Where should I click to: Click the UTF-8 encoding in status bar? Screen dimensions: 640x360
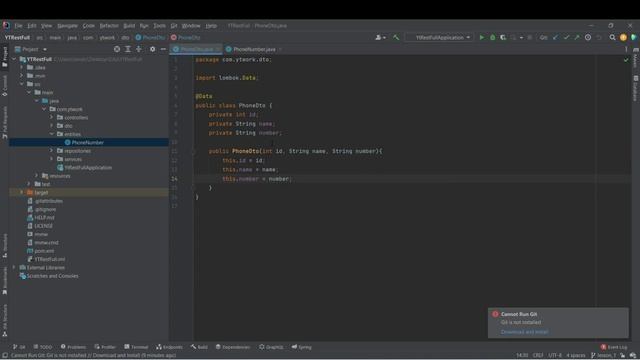tap(555, 356)
